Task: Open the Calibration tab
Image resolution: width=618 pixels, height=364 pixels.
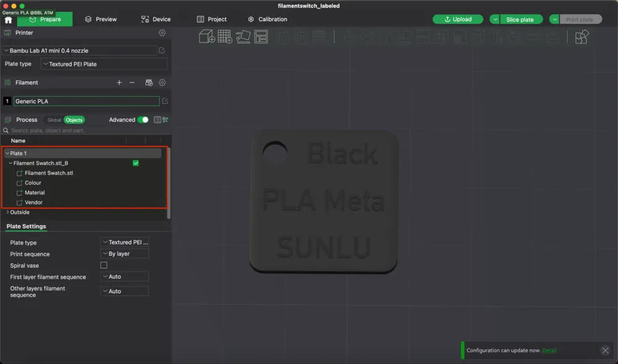Action: (x=268, y=19)
